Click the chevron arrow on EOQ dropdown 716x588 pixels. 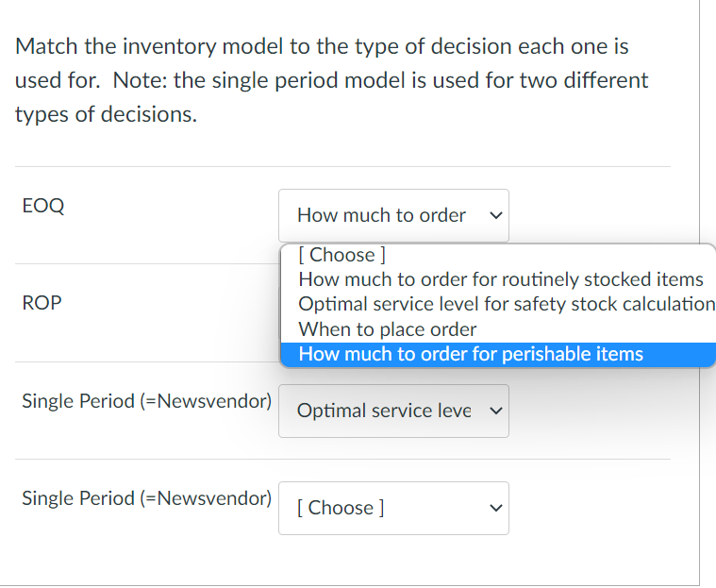point(493,215)
